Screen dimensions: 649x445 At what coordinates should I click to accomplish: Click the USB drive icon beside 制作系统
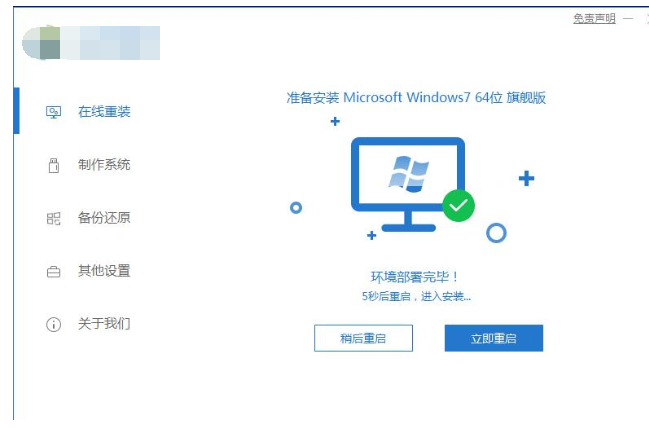click(x=53, y=165)
